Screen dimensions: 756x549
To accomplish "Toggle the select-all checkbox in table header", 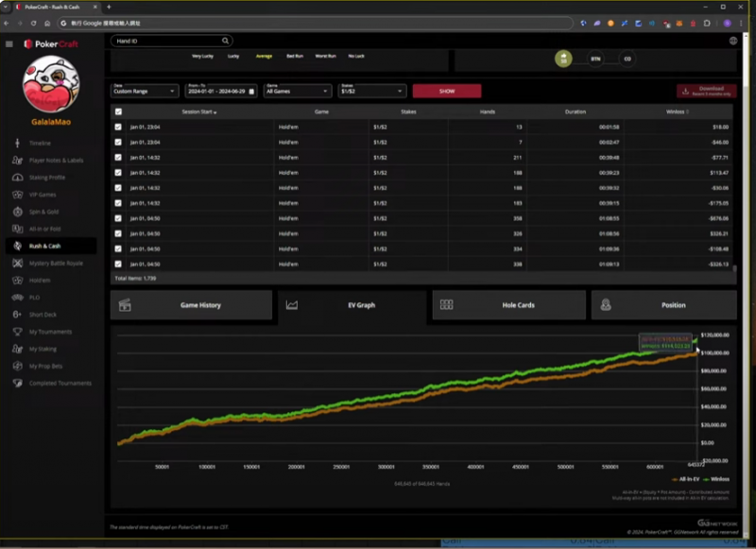I will [118, 112].
